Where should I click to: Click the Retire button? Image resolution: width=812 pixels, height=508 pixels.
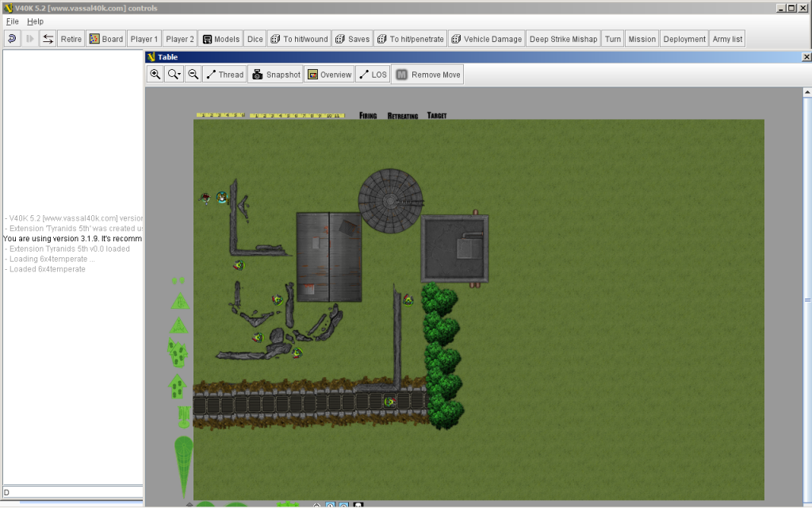click(x=71, y=39)
